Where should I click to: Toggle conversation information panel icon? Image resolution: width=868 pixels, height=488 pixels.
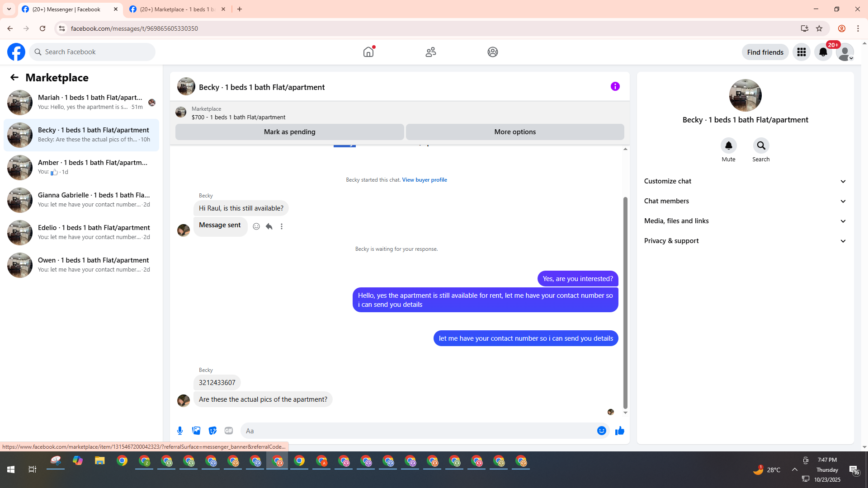pos(615,86)
